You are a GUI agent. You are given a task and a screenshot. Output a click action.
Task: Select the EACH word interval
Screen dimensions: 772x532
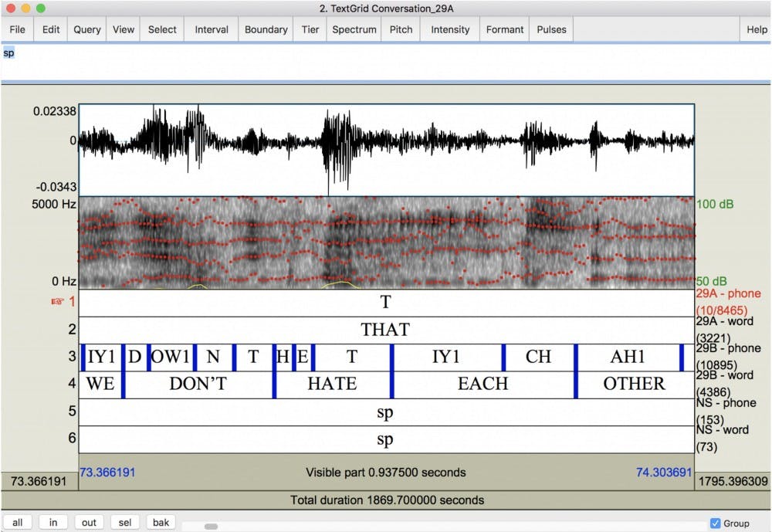tap(483, 385)
